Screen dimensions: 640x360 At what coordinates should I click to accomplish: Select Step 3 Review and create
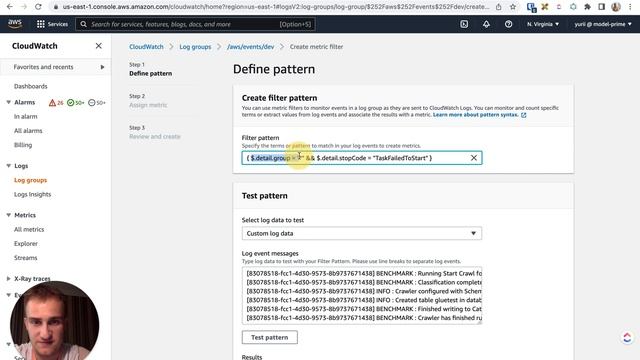tap(155, 132)
